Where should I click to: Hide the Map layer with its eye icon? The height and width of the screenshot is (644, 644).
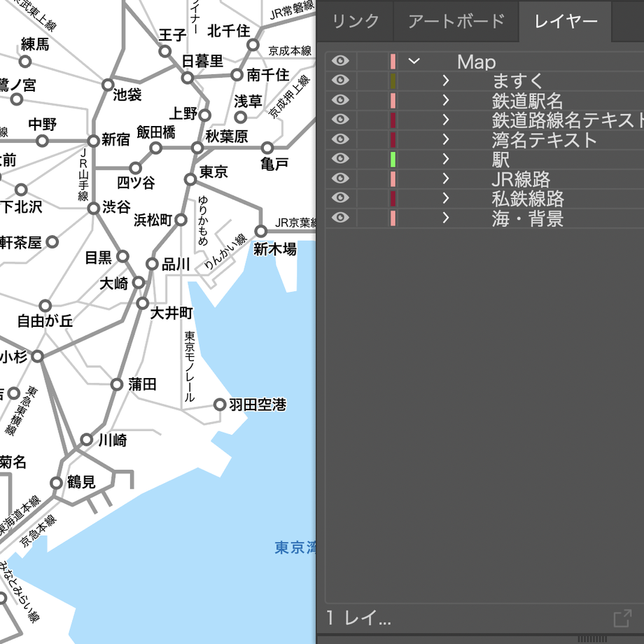tap(340, 61)
